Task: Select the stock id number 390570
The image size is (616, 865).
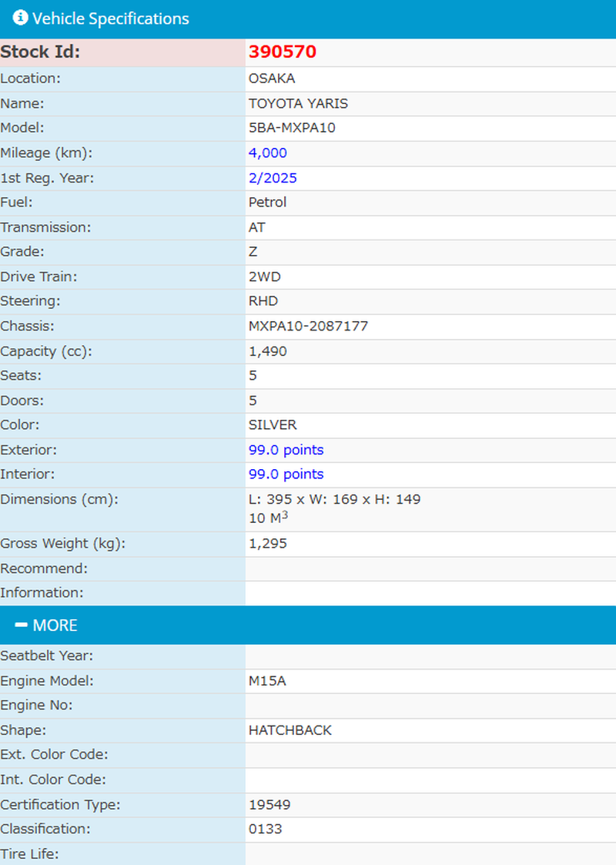Action: click(x=283, y=52)
